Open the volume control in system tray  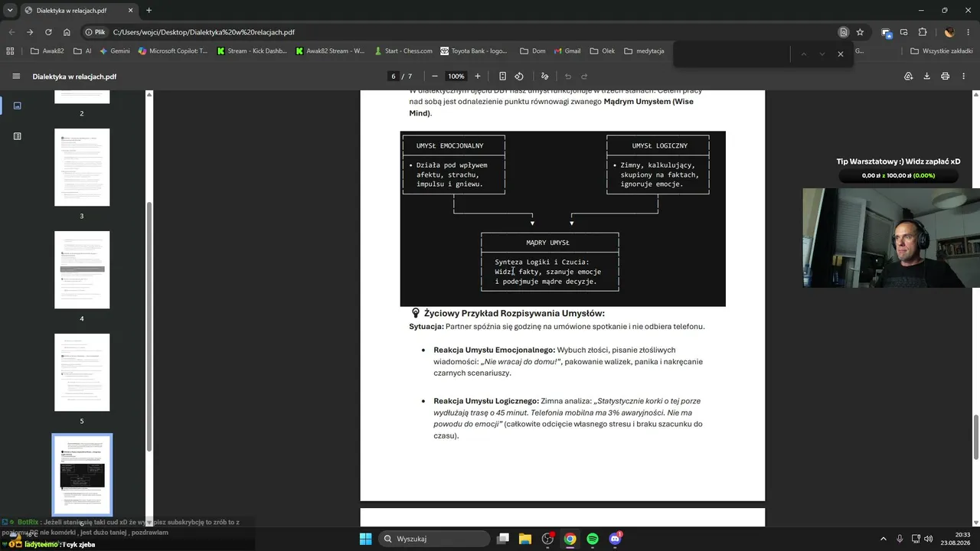(x=928, y=539)
